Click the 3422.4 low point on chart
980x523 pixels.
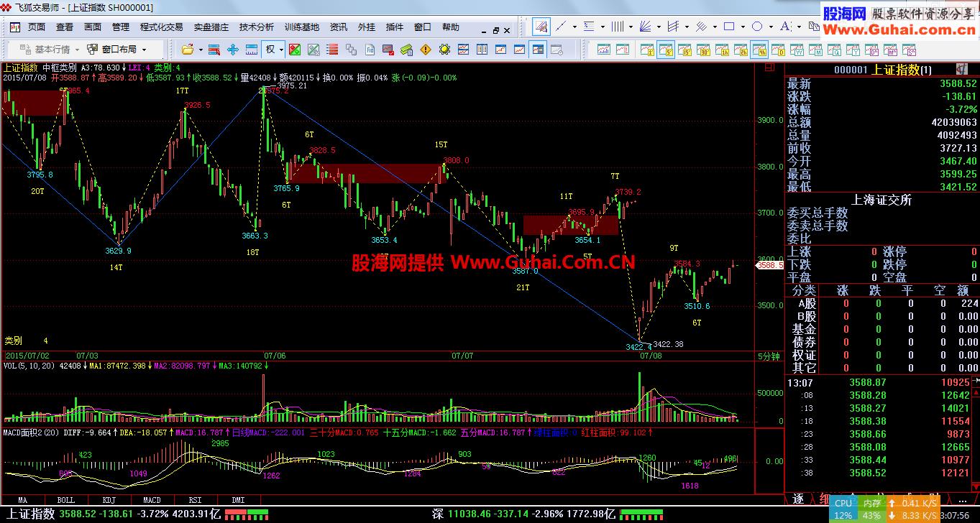(639, 340)
